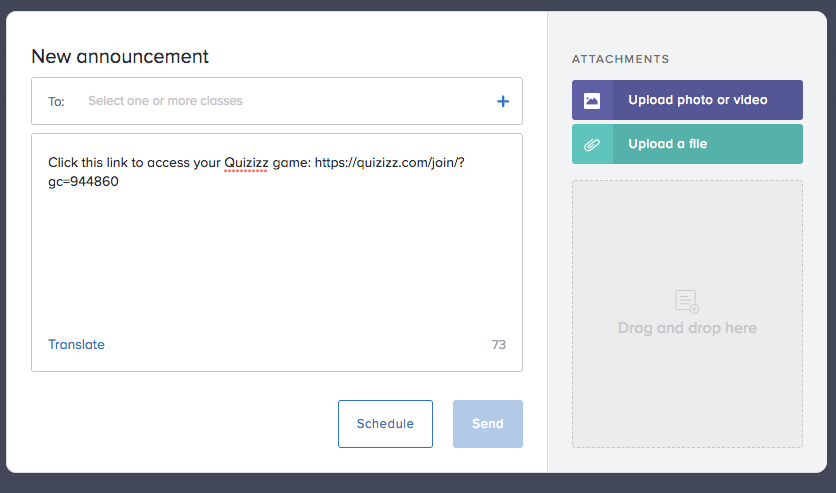This screenshot has width=836, height=493.
Task: Click the character count showing 73
Action: (x=499, y=345)
